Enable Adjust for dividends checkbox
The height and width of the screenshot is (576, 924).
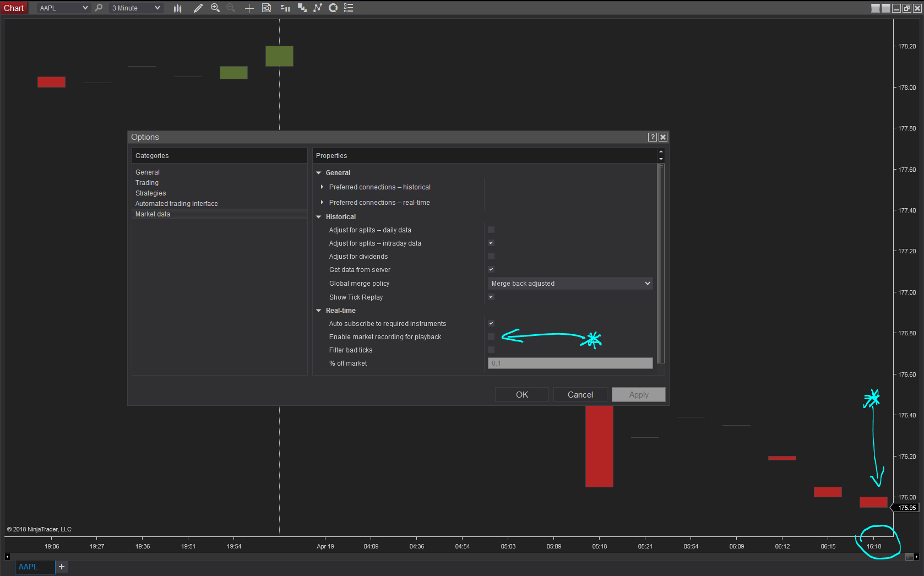(491, 256)
